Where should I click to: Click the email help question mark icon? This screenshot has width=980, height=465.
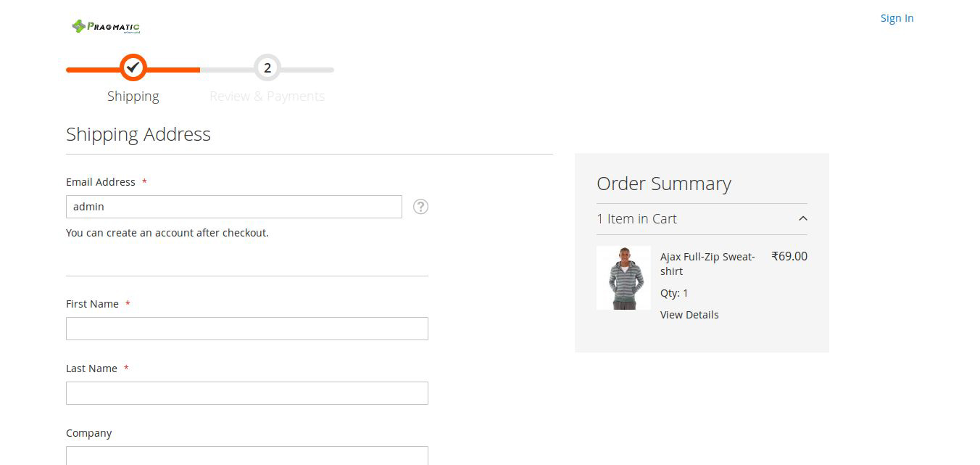coord(420,207)
